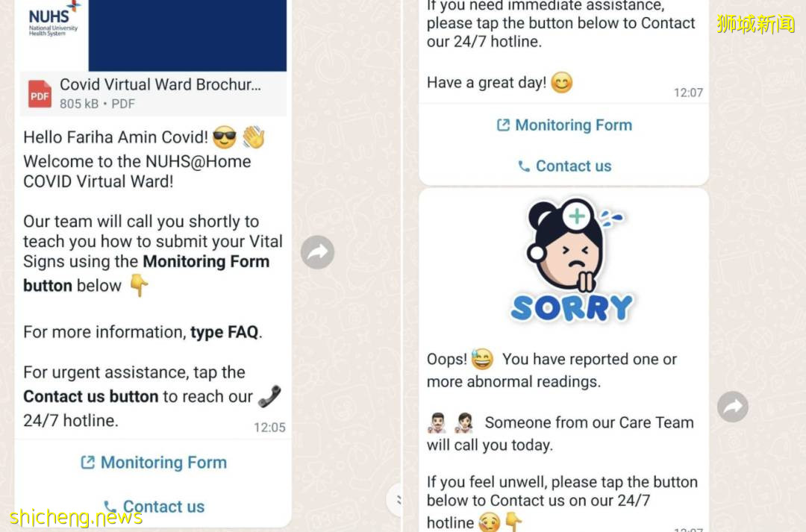The width and height of the screenshot is (806, 532).
Task: Tap the external link icon beside left Monitoring Form
Action: click(x=88, y=462)
